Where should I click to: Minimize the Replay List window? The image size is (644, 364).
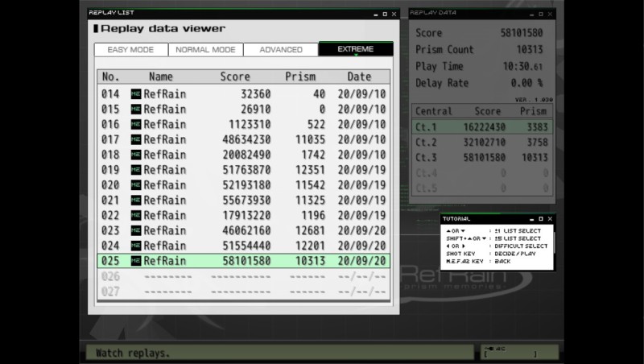point(376,14)
